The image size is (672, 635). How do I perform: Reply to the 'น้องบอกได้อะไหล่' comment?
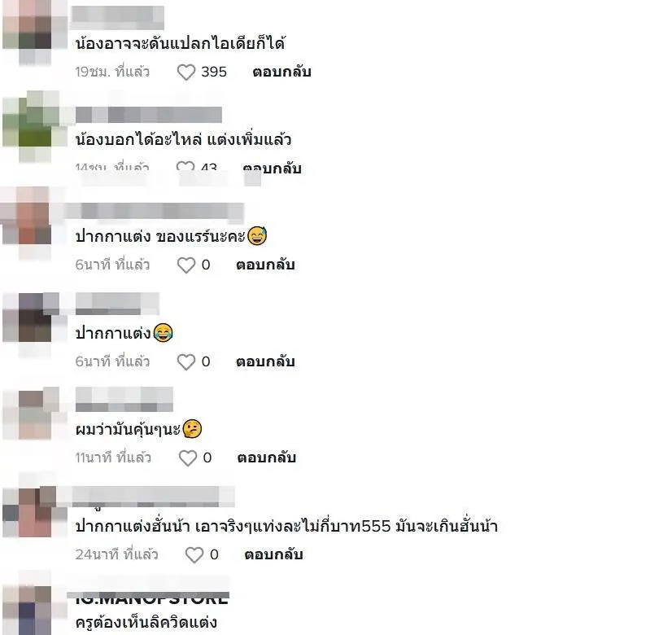click(x=273, y=167)
